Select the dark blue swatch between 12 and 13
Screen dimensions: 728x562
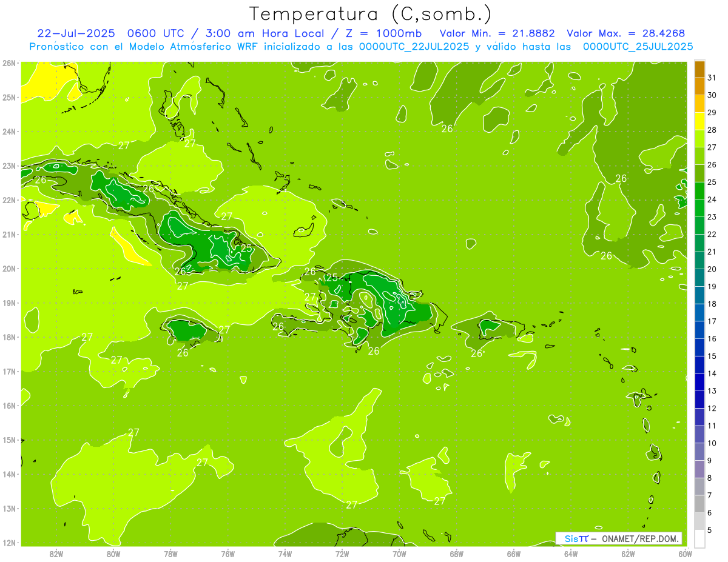click(699, 400)
